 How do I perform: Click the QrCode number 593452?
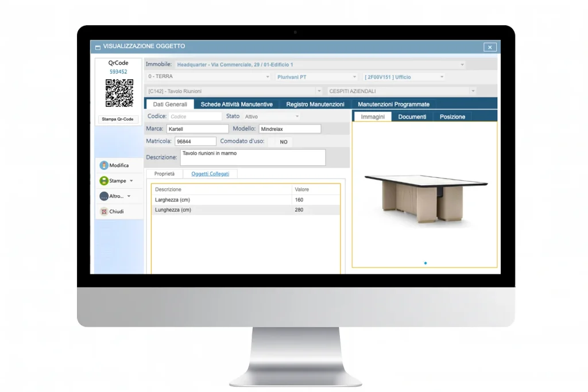[x=118, y=72]
